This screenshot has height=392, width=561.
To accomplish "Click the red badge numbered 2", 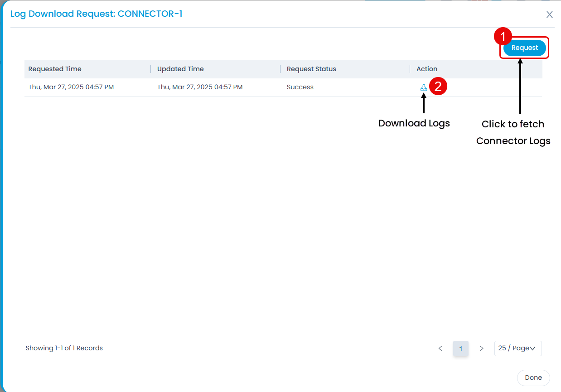I will pos(438,87).
